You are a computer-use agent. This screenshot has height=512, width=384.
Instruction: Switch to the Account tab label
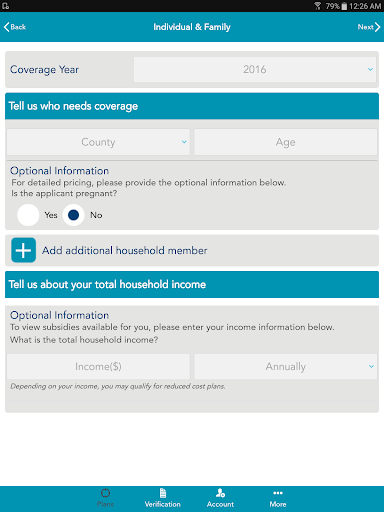pyautogui.click(x=220, y=504)
